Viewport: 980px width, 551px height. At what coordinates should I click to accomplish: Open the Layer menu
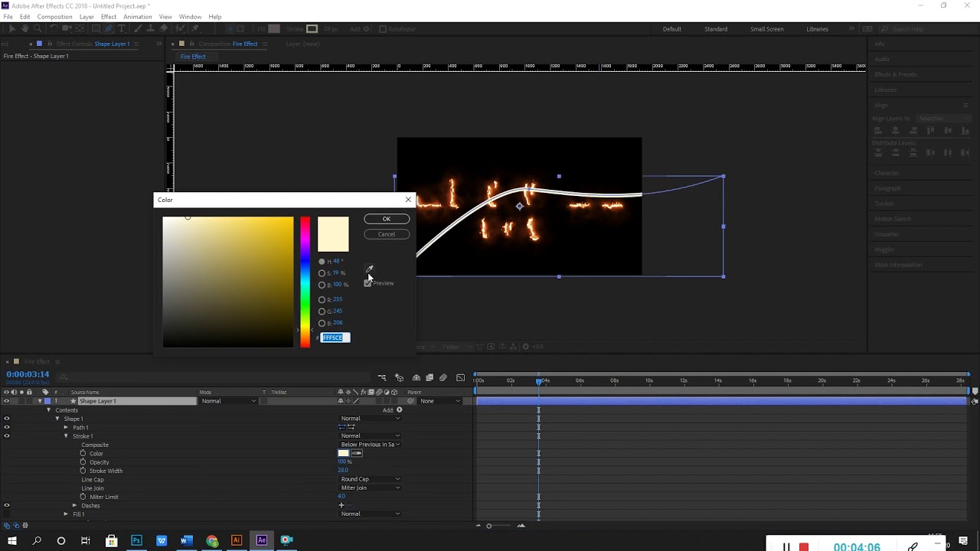click(87, 17)
